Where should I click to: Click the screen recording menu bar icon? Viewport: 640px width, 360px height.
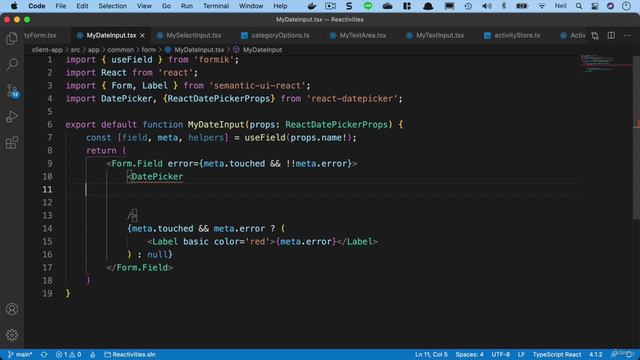tap(330, 6)
